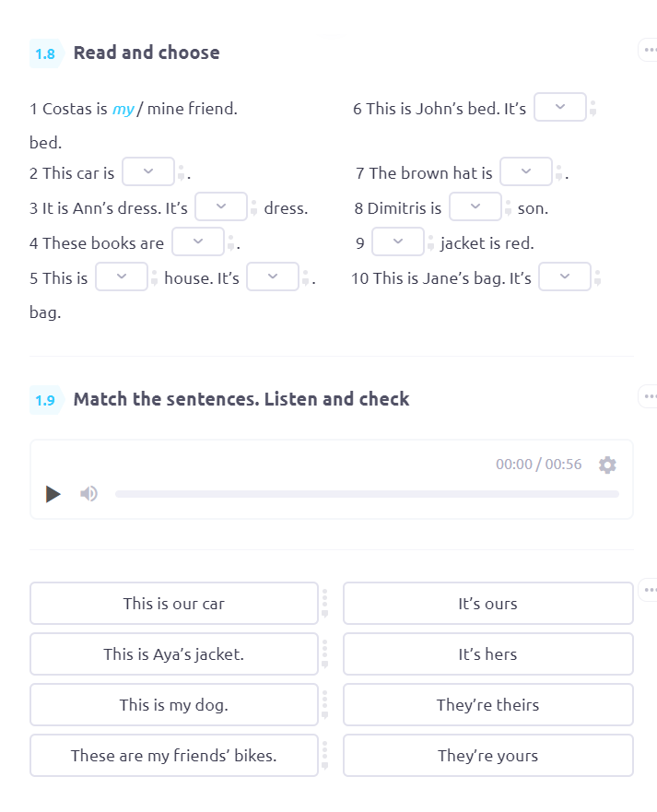The height and width of the screenshot is (812, 657).
Task: Open dropdown before 'jacket is red'
Action: pyautogui.click(x=398, y=241)
